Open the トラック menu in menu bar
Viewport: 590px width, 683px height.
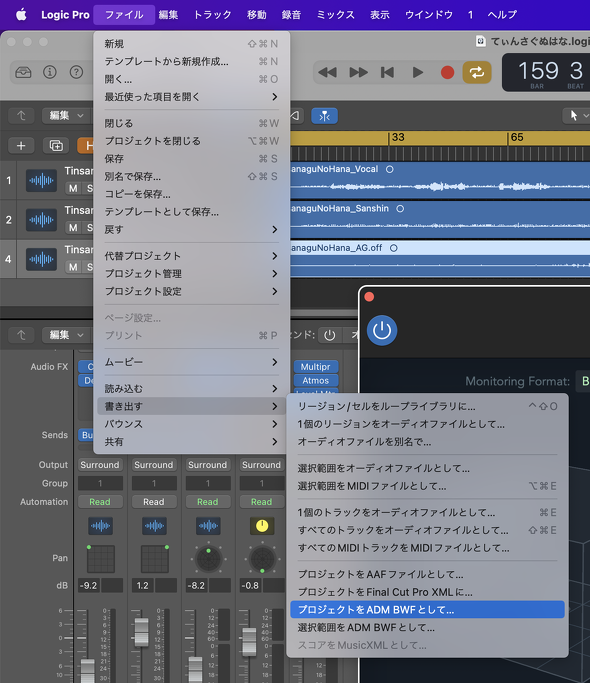[x=213, y=15]
